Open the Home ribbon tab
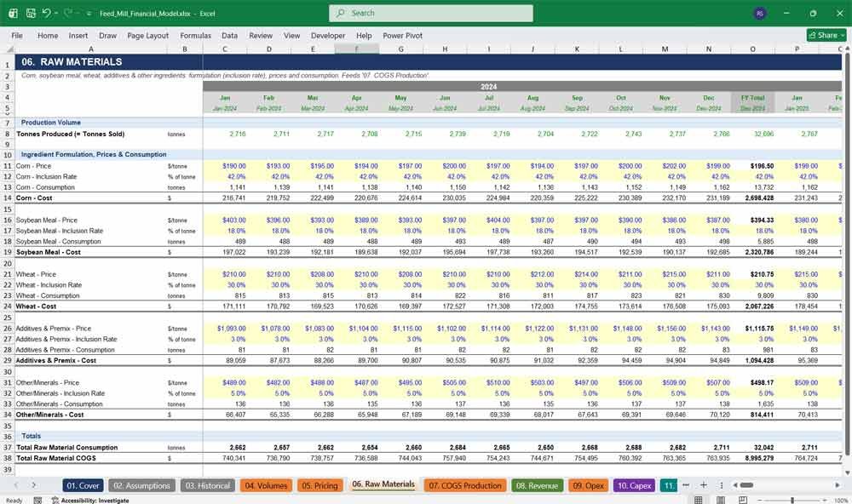The width and height of the screenshot is (852, 504). (48, 35)
